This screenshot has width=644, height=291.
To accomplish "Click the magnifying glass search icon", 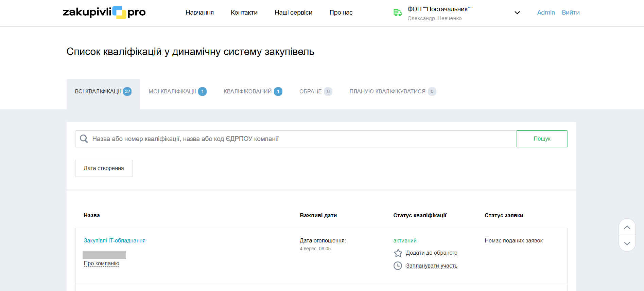I will (84, 139).
